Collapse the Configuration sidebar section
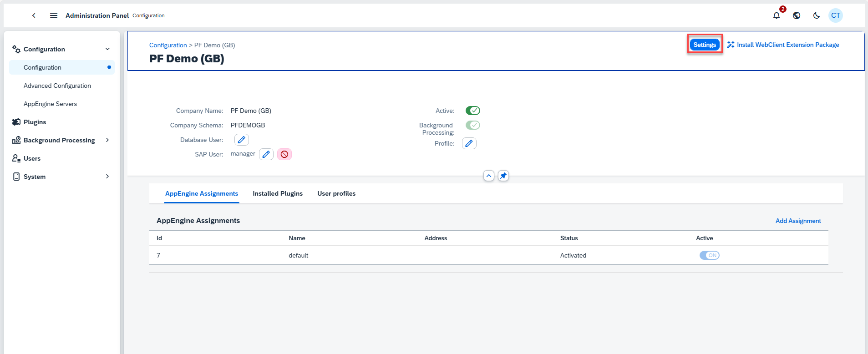The height and width of the screenshot is (354, 868). point(107,49)
